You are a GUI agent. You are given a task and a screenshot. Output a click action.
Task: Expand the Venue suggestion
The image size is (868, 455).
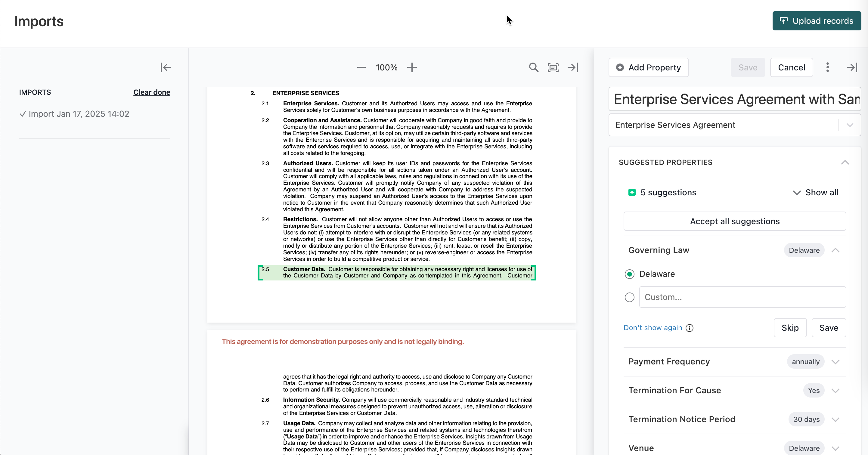tap(835, 448)
